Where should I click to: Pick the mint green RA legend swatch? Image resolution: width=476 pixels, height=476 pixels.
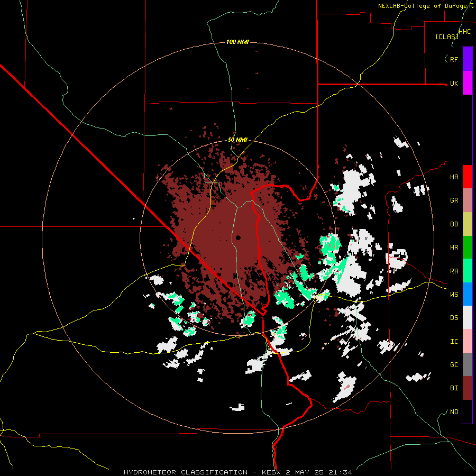467,271
